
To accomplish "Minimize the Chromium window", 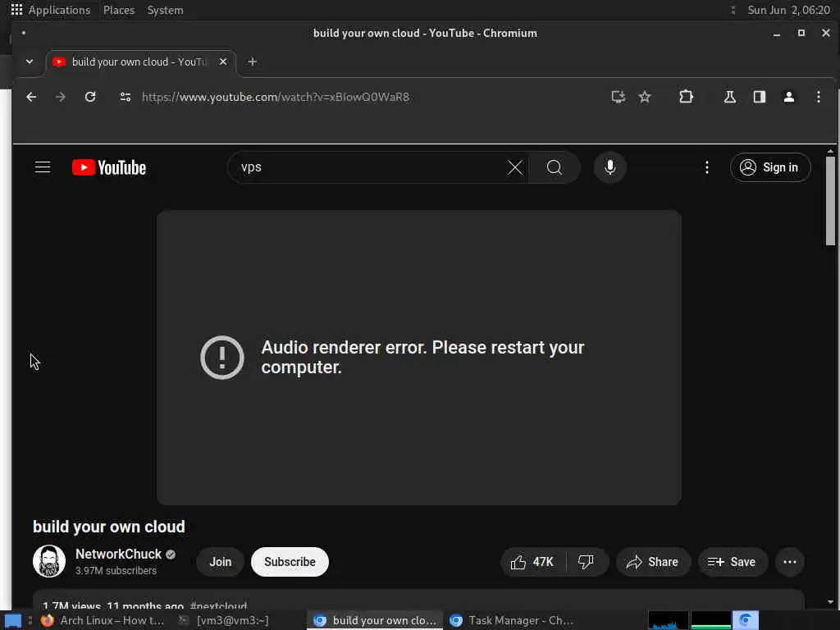I will (776, 34).
